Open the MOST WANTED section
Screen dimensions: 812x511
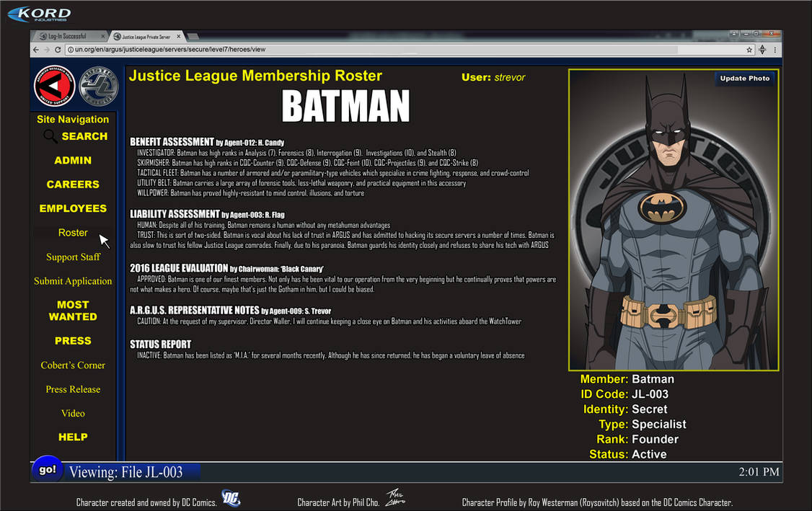[x=73, y=311]
